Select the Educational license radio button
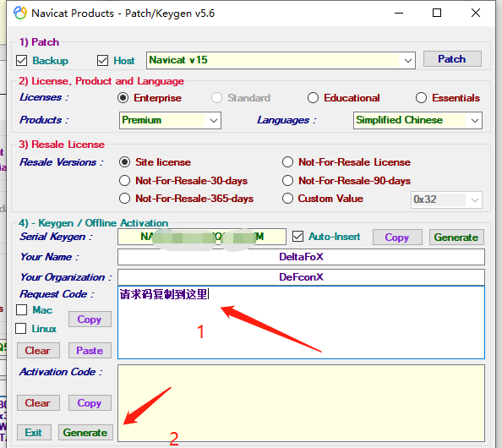This screenshot has width=502, height=448. coord(313,98)
